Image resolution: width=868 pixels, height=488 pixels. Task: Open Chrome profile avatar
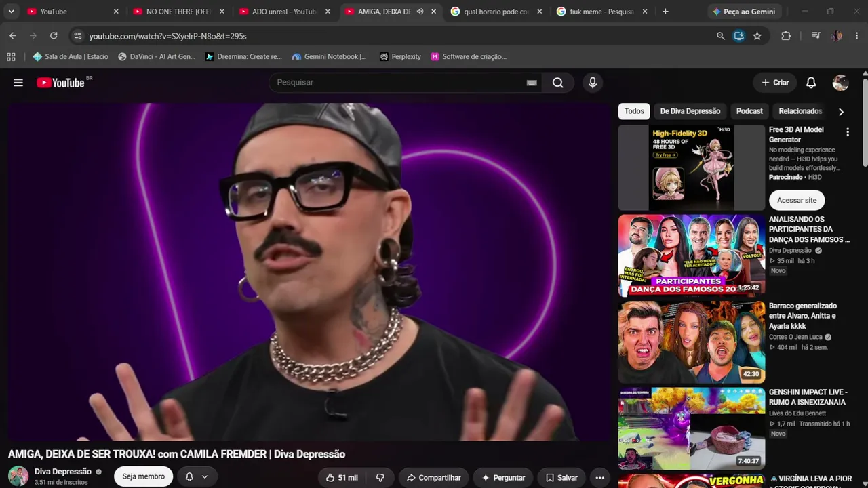[x=837, y=36]
